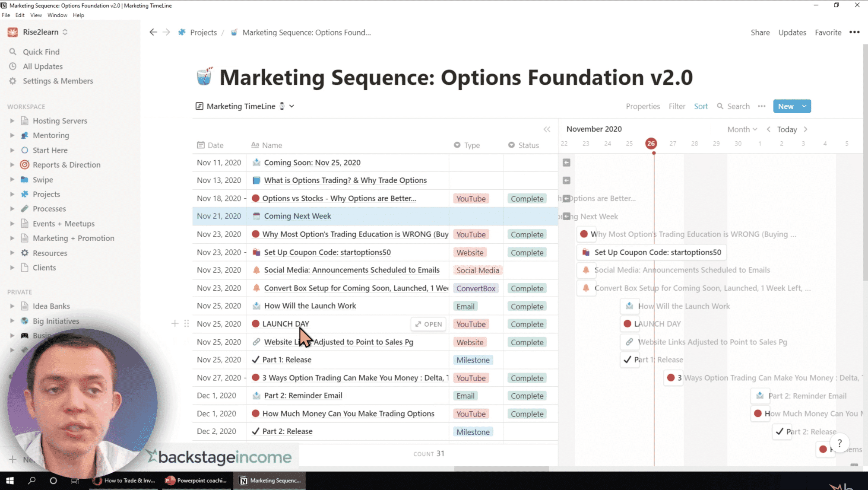
Task: Open Rise2learn workspace switcher
Action: [x=38, y=32]
